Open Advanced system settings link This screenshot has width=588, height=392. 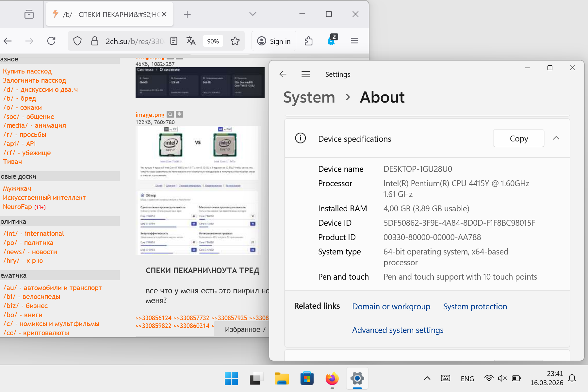398,330
